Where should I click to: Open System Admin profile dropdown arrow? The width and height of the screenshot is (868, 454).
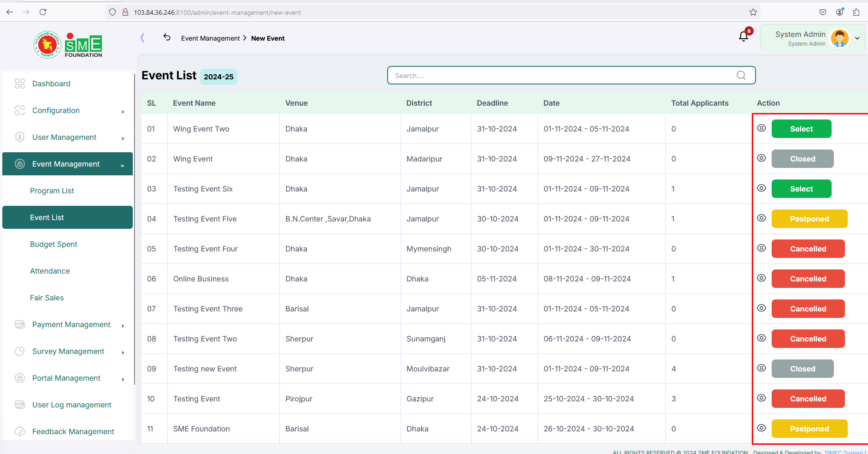pyautogui.click(x=857, y=38)
